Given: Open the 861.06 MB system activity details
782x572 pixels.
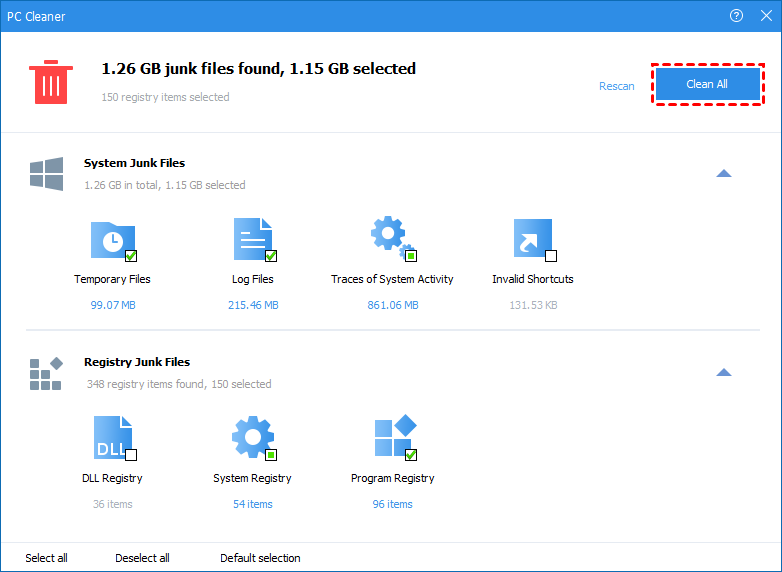Looking at the screenshot, I should (x=393, y=305).
